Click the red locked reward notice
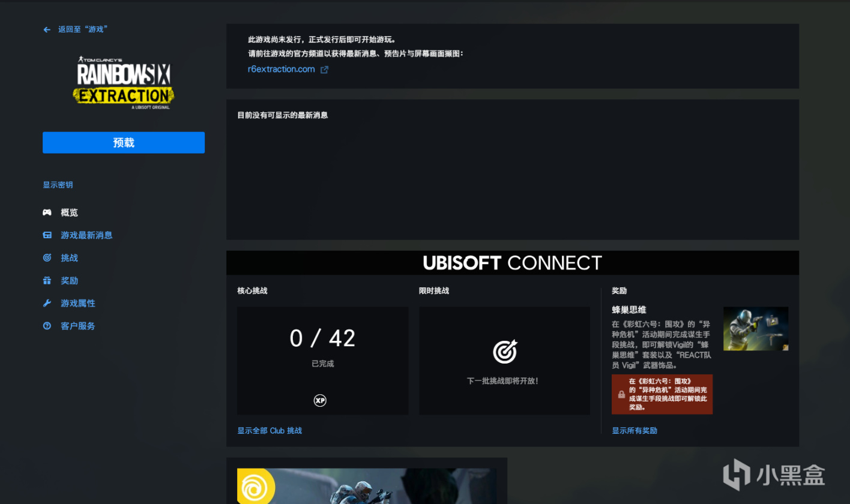Image resolution: width=850 pixels, height=504 pixels. click(x=662, y=394)
